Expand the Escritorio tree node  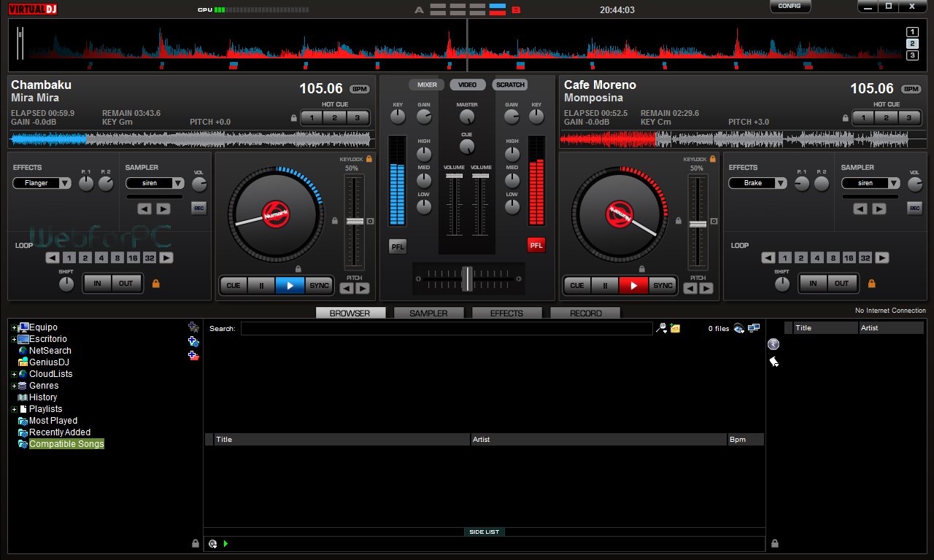click(x=14, y=340)
